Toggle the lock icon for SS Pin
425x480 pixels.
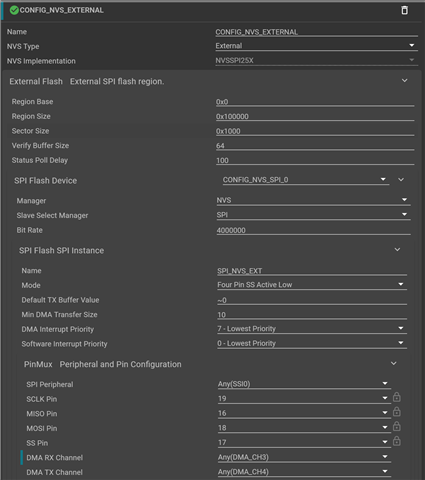(396, 441)
